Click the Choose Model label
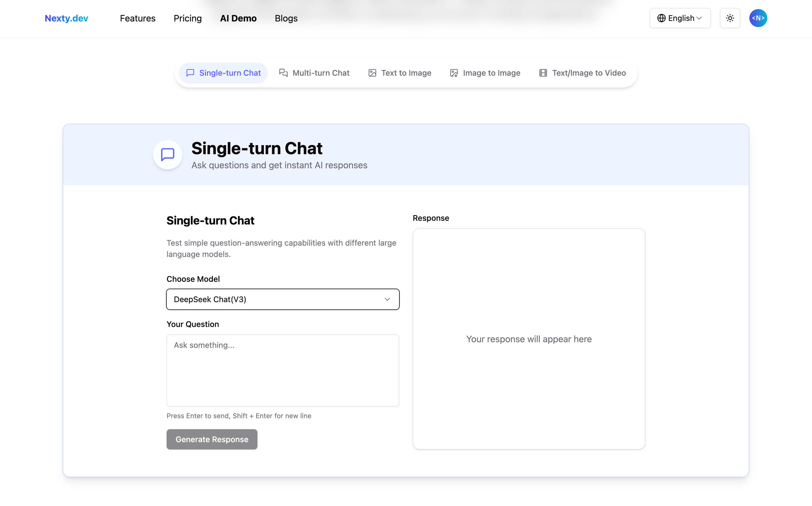 [193, 279]
